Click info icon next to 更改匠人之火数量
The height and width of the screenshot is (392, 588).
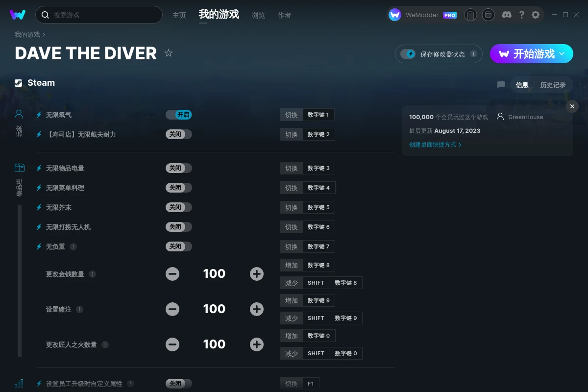pyautogui.click(x=105, y=344)
